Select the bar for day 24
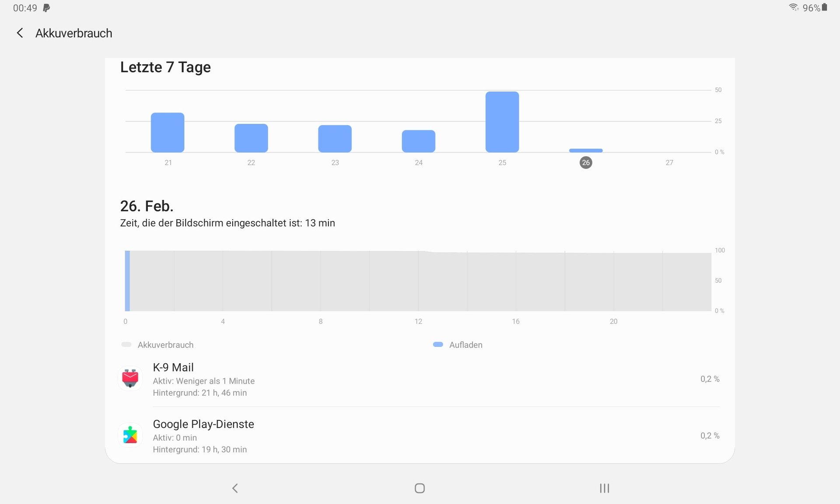Screen dimensions: 840x504 419,141
